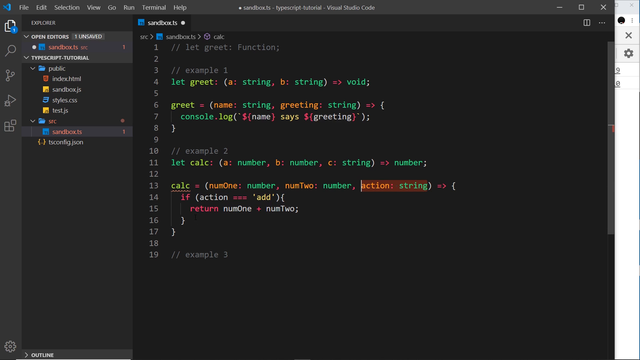The image size is (640, 360).
Task: Open the View menu
Action: pos(93,7)
